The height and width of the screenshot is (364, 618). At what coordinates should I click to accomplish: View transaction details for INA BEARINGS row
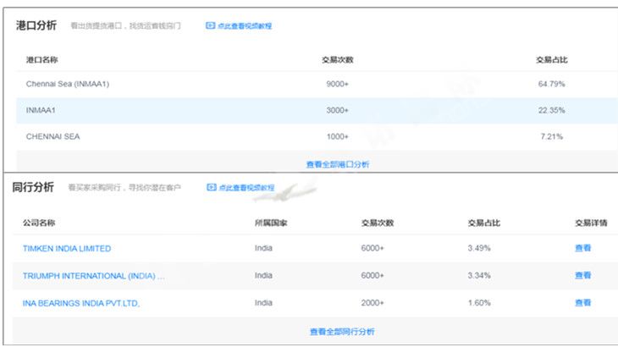tap(583, 302)
